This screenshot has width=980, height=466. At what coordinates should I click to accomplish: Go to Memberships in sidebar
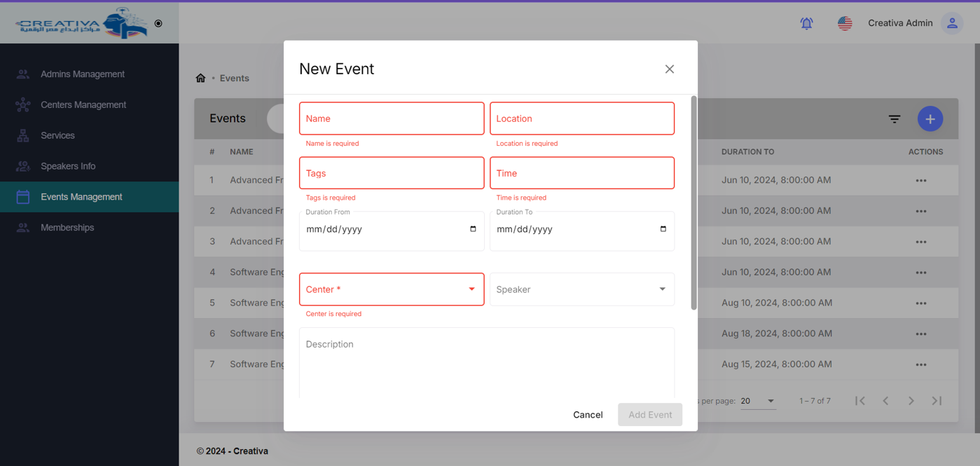(67, 228)
